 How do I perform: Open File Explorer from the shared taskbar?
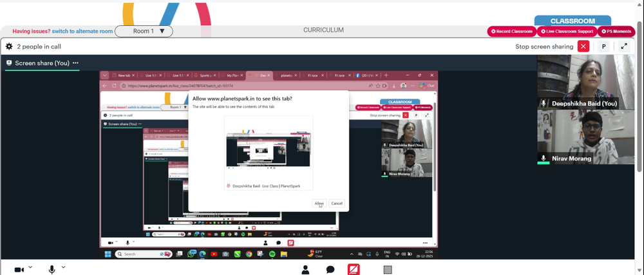[x=283, y=254]
